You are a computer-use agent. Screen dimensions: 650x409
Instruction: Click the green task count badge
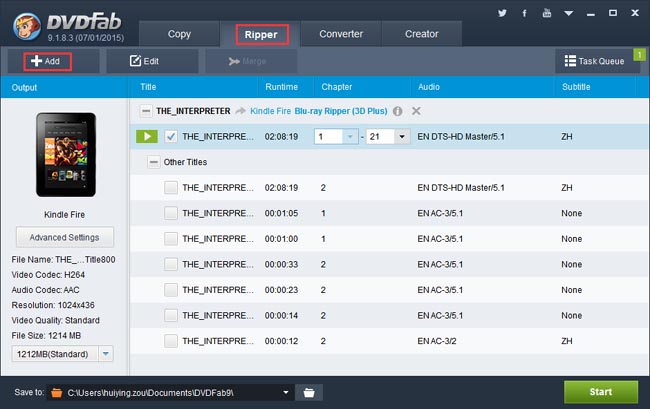(639, 54)
